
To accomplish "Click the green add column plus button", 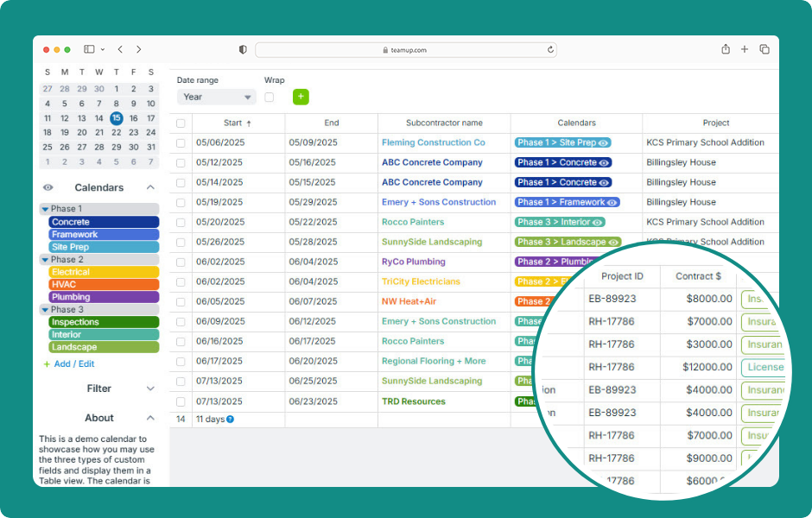I will click(301, 97).
